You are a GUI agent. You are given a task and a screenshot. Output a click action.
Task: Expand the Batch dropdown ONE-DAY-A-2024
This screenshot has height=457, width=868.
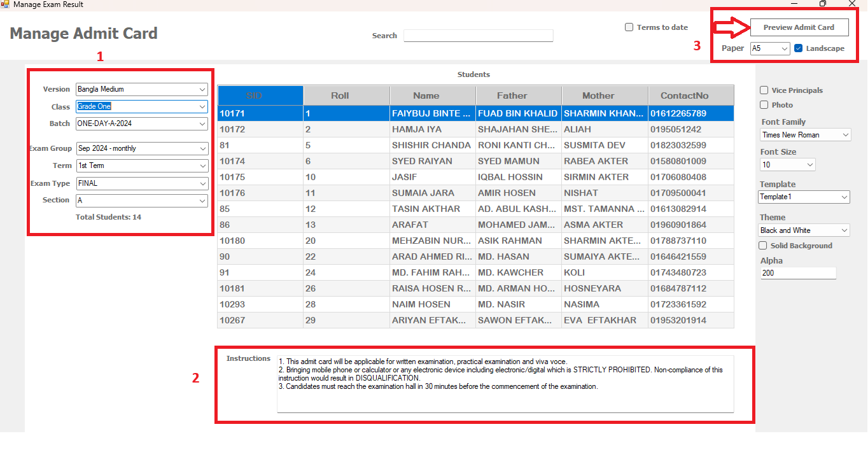point(142,123)
